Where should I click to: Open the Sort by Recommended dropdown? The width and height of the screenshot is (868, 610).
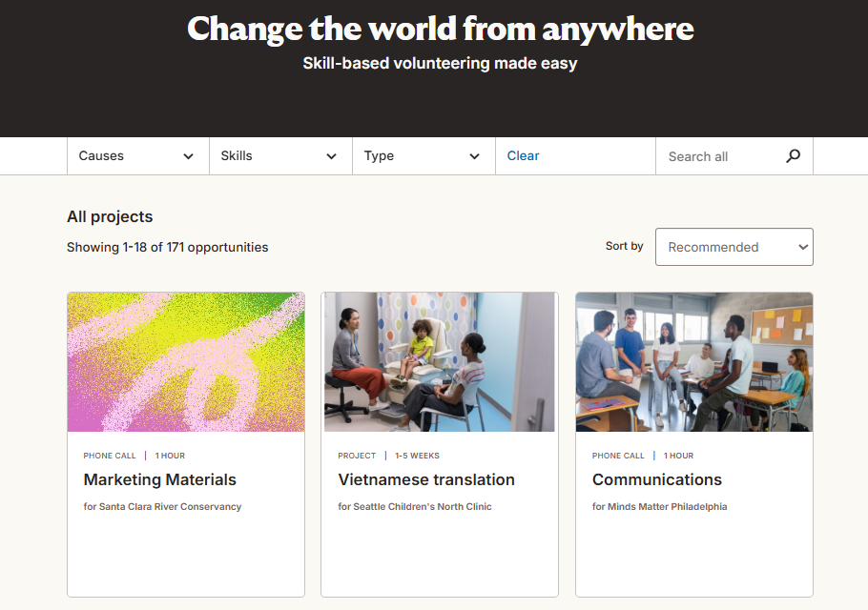734,247
